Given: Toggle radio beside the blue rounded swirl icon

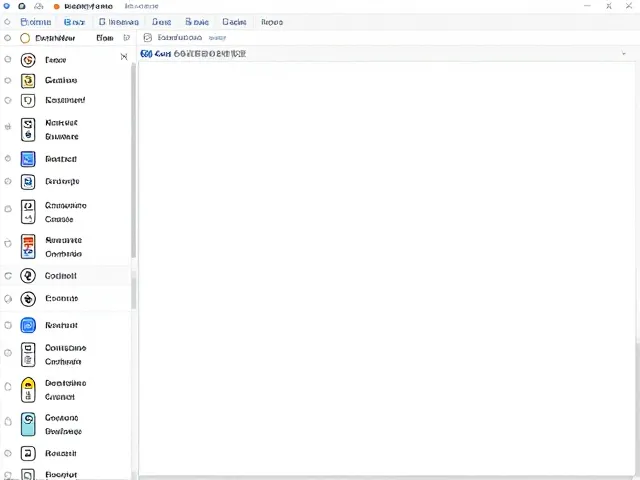Looking at the screenshot, I should coord(8,325).
